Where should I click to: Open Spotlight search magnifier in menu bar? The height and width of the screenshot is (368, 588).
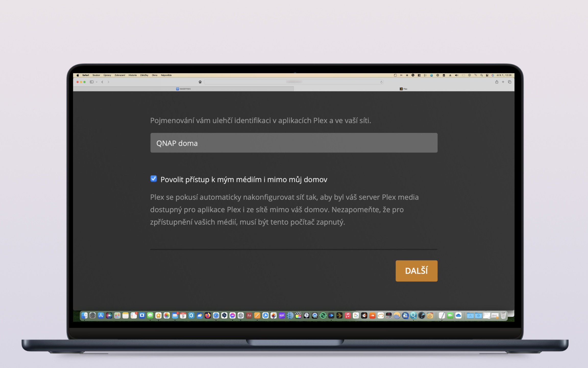[x=482, y=75]
